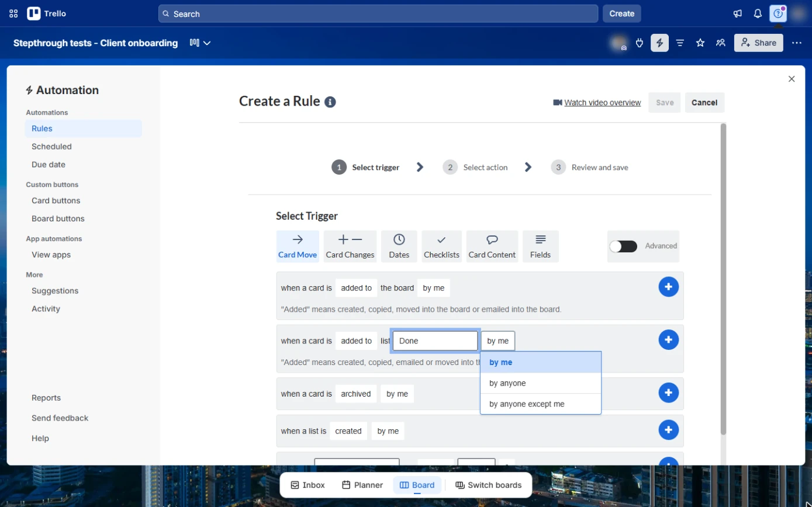Switch to Card Changes trigger tab

pos(350,246)
